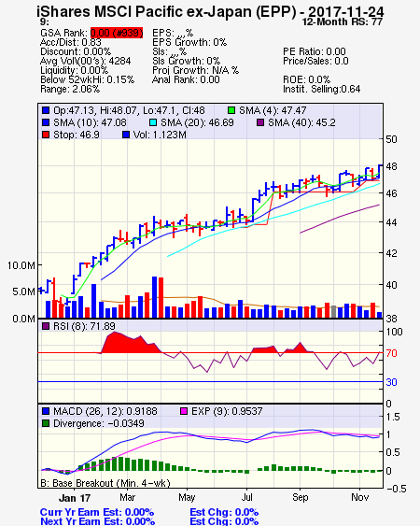
Task: Click the EPS Growth: 0% text
Action: pos(189,42)
